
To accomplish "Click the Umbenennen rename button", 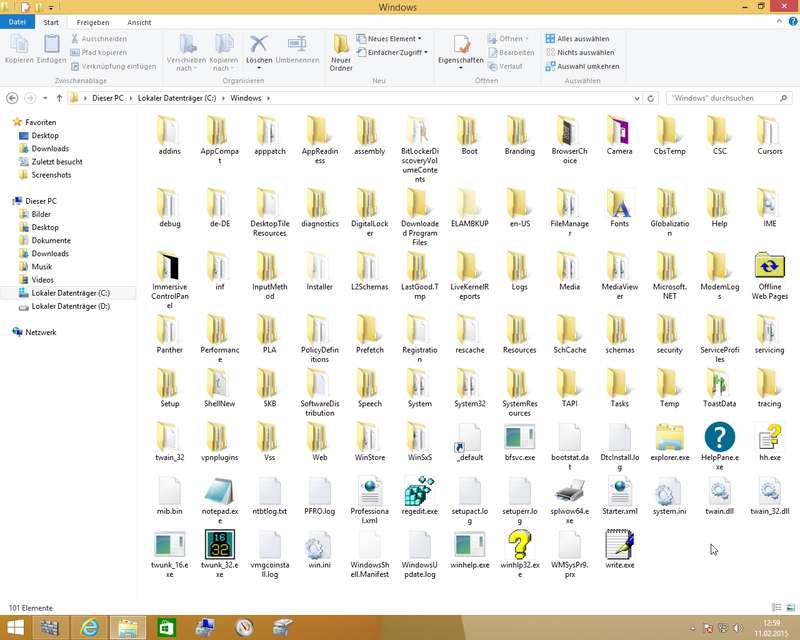I will [x=297, y=50].
